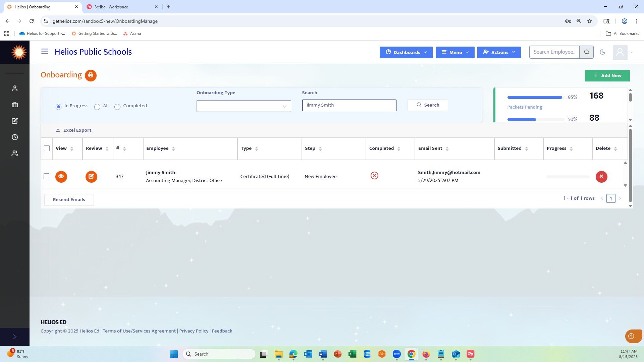Expand the Actions dropdown

499,52
